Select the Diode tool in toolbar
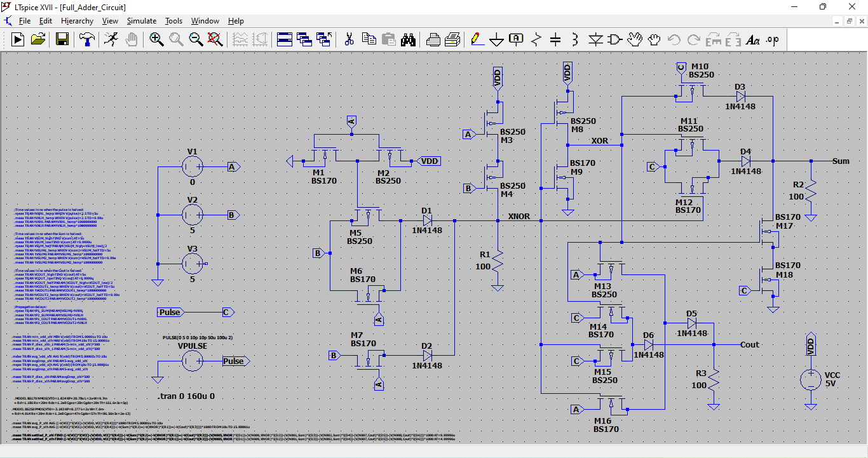 (595, 39)
